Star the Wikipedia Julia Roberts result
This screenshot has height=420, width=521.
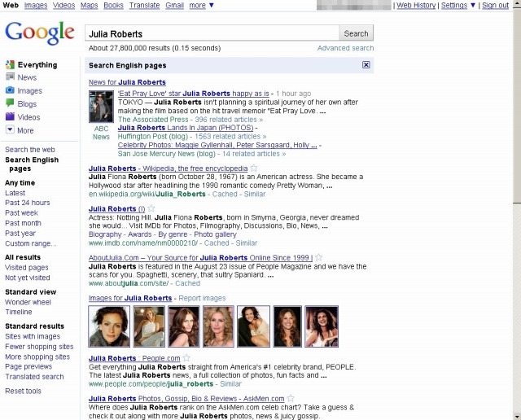pos(254,168)
